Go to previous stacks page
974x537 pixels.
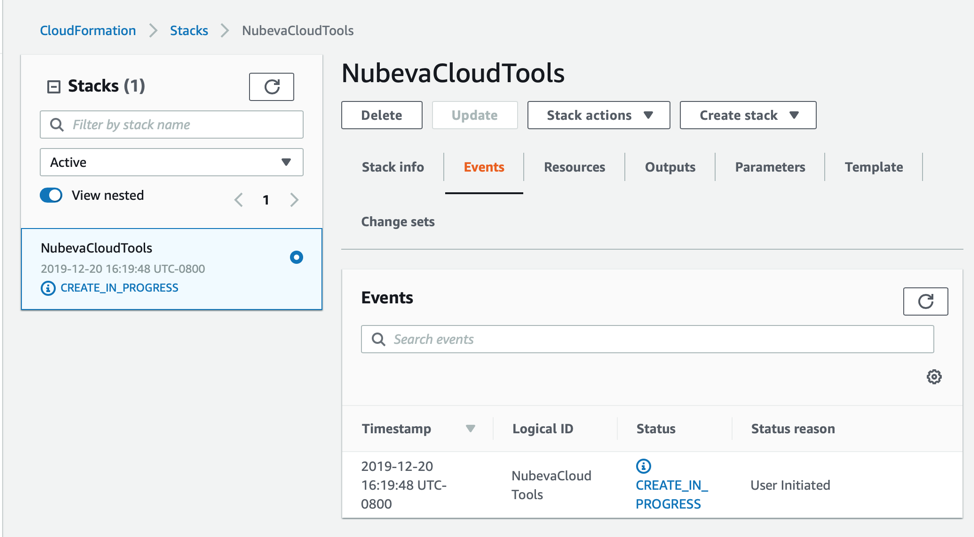(239, 200)
